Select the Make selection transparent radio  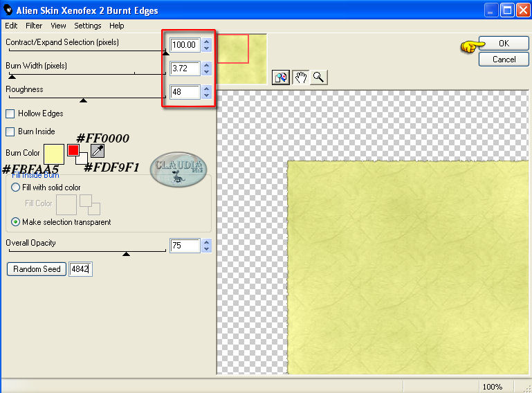point(15,222)
